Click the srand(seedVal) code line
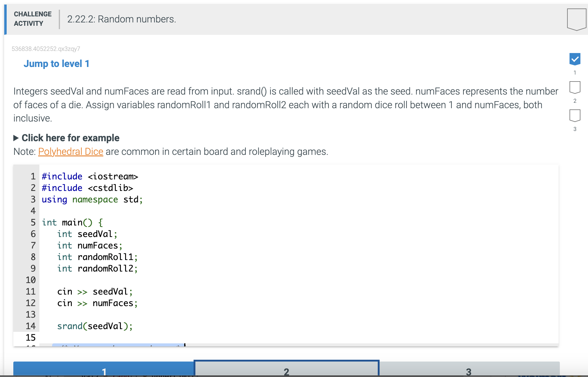 [95, 326]
